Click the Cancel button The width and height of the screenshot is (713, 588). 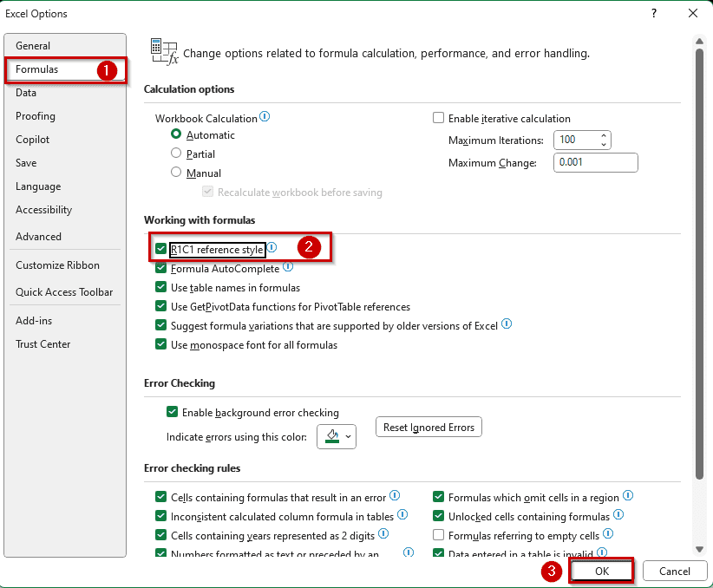[x=674, y=572]
